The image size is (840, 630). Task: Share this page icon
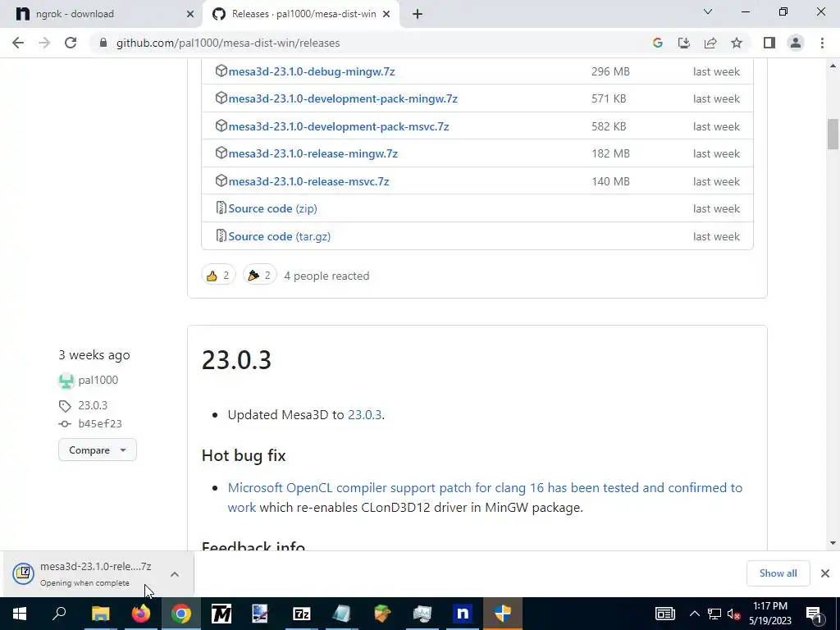(710, 43)
